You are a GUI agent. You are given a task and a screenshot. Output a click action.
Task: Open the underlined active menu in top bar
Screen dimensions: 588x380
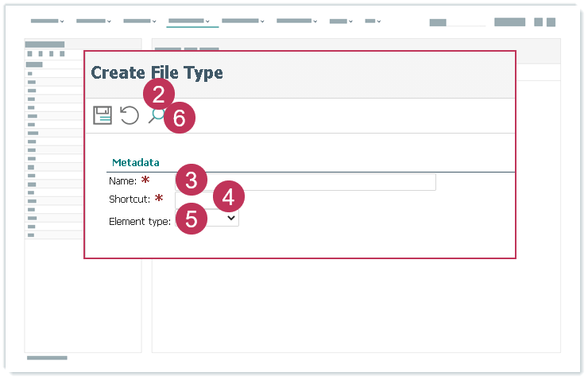[189, 21]
